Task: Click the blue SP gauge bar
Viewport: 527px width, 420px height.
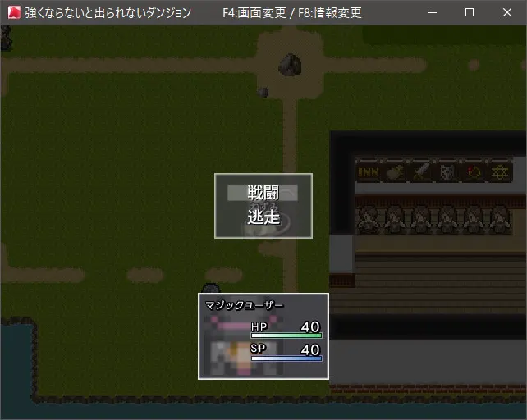Action: click(x=286, y=358)
